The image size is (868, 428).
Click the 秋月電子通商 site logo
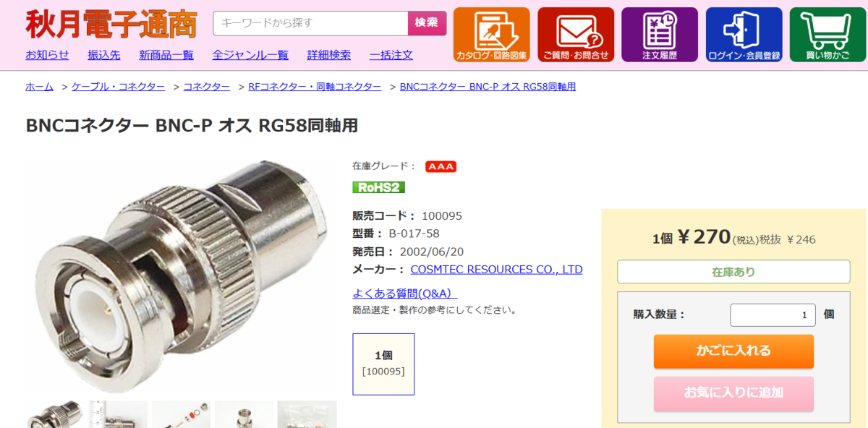111,24
